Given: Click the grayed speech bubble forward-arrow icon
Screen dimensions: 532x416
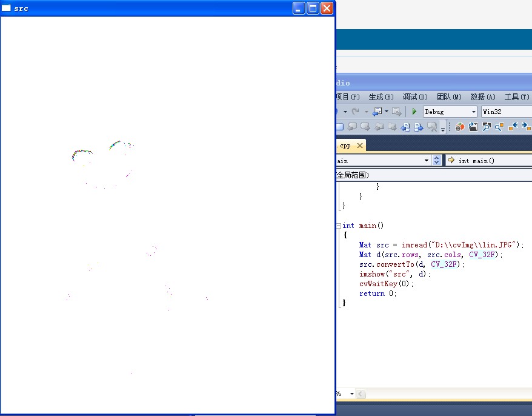Looking at the screenshot, I should (x=365, y=127).
